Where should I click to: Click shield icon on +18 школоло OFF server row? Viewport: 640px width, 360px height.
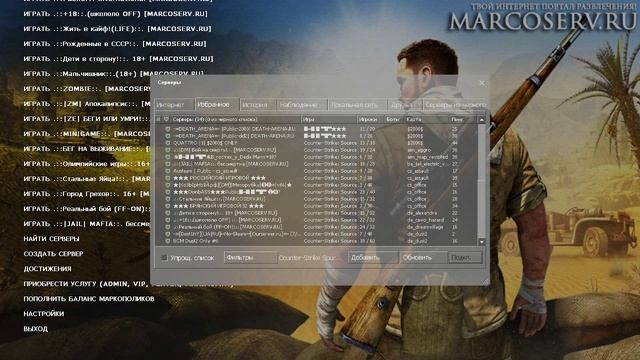[168, 220]
